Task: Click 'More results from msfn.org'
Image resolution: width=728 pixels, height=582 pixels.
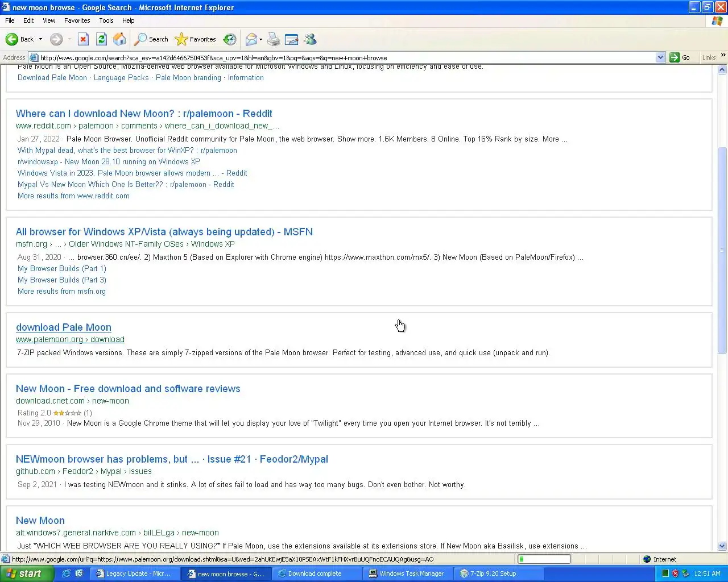Action: pyautogui.click(x=61, y=292)
